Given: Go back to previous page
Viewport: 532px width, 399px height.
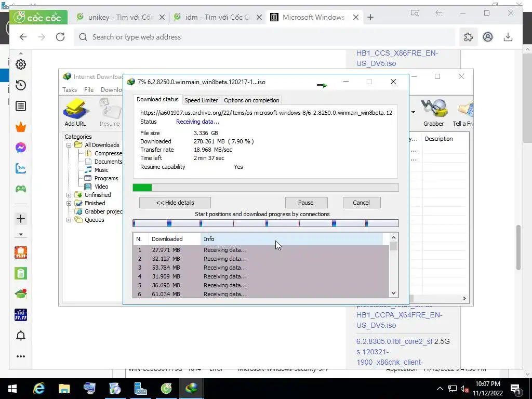Looking at the screenshot, I should pos(23,37).
